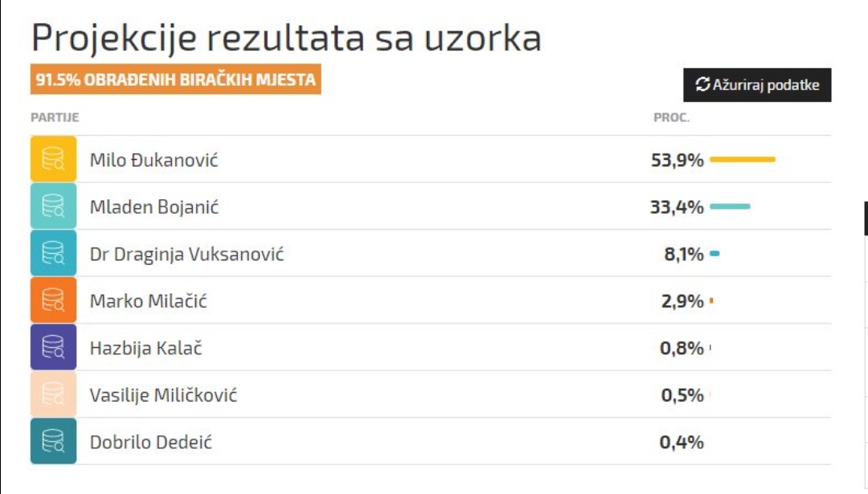
Task: Click the Ažuriraj podatke button
Action: coord(757,84)
